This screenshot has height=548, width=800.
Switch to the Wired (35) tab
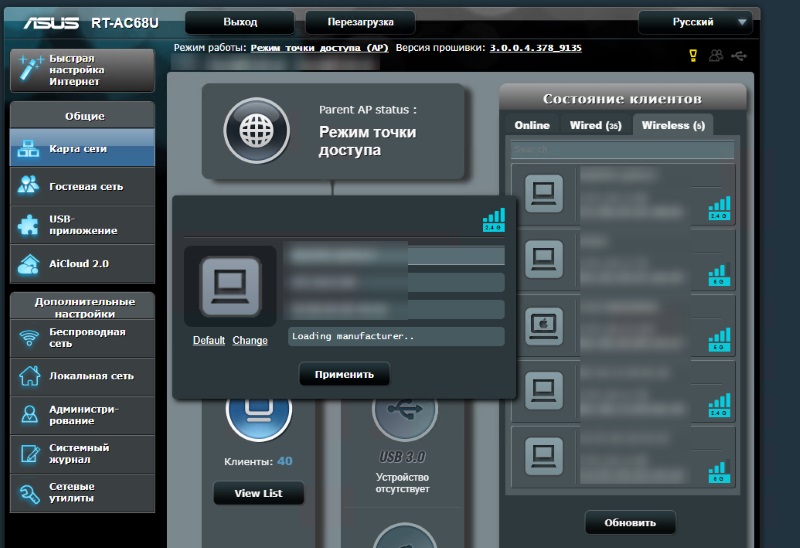coord(595,125)
